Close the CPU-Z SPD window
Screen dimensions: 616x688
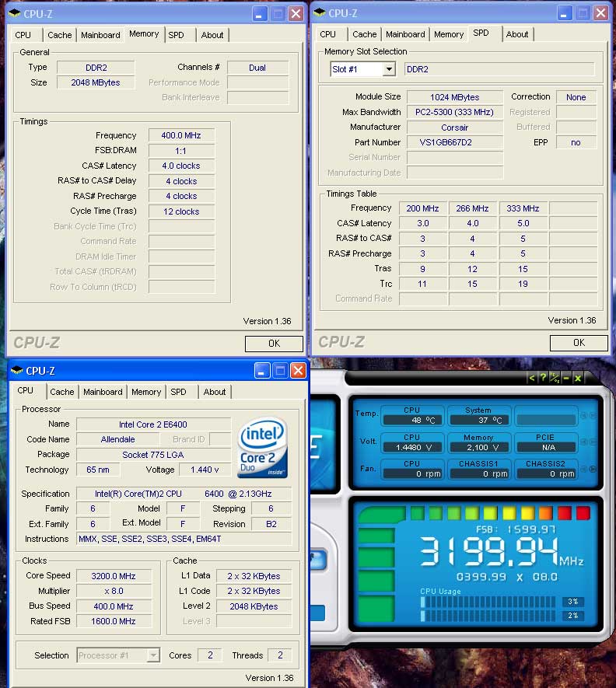pyautogui.click(x=601, y=13)
